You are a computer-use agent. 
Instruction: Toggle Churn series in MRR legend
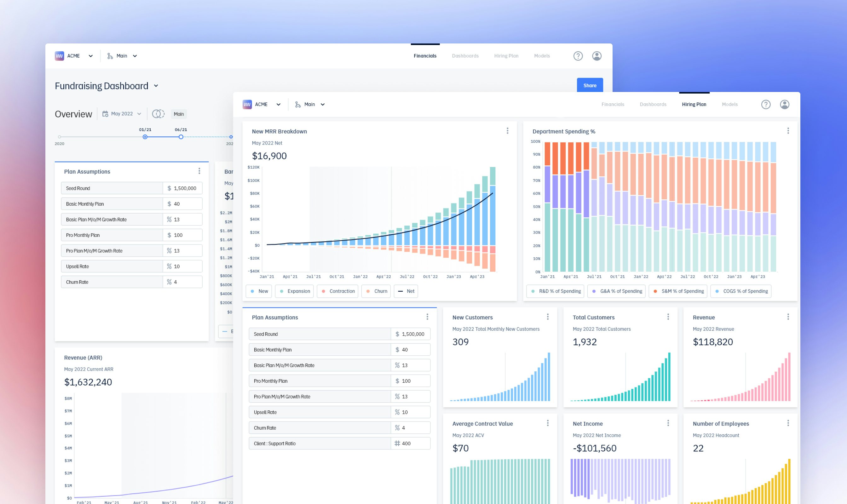pyautogui.click(x=376, y=291)
